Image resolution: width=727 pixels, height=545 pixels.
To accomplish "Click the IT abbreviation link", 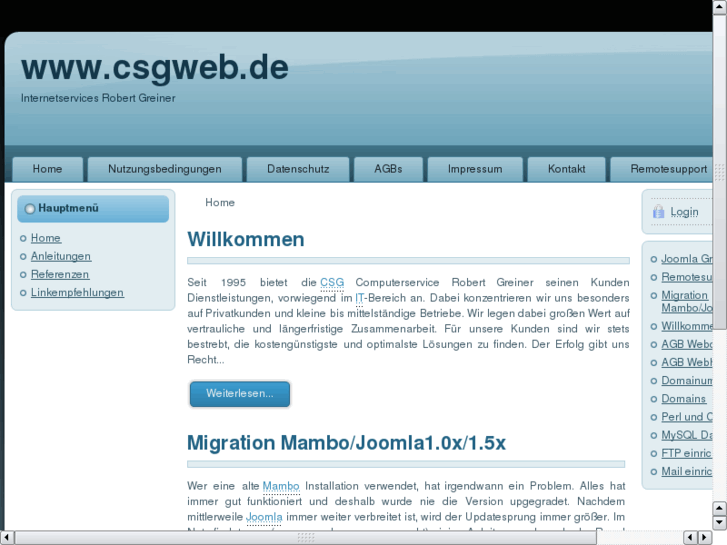I will pos(359,298).
